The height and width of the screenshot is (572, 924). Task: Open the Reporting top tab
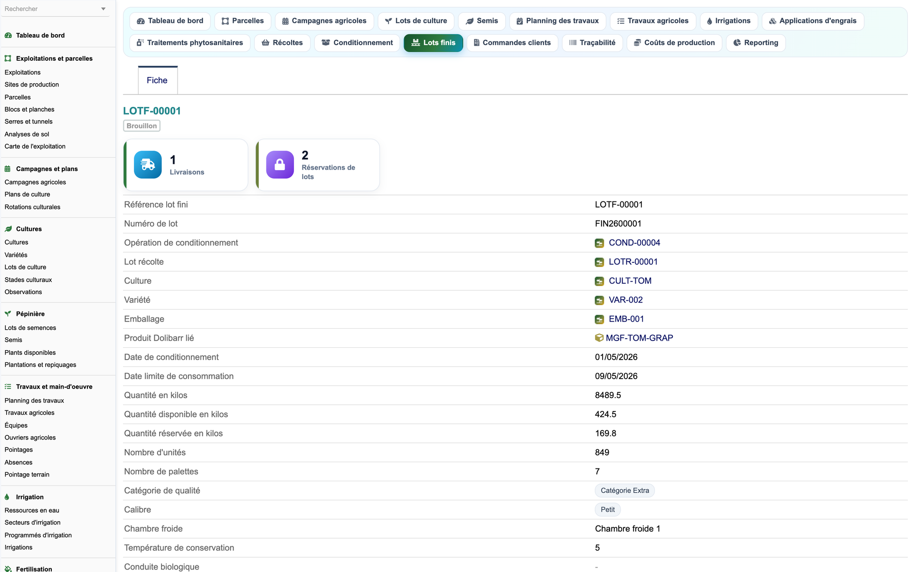tap(756, 43)
